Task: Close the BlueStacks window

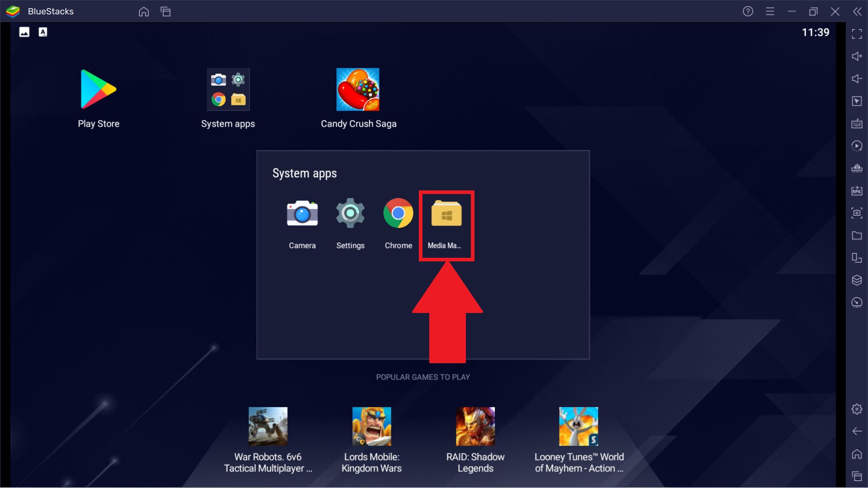Action: (835, 11)
